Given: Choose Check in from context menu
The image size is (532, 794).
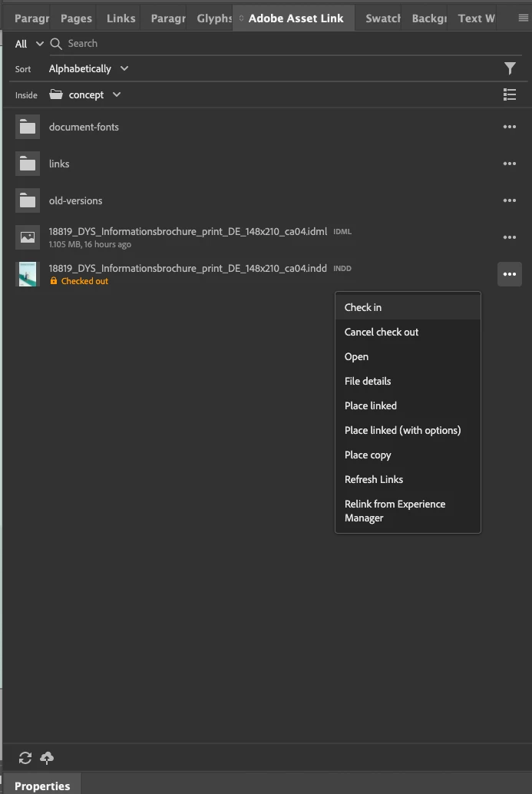Looking at the screenshot, I should pyautogui.click(x=408, y=307).
